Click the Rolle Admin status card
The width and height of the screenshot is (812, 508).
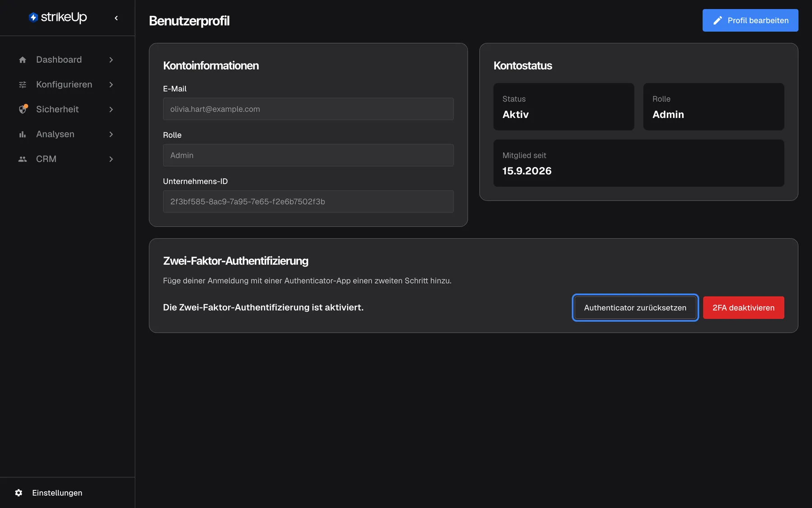coord(714,107)
